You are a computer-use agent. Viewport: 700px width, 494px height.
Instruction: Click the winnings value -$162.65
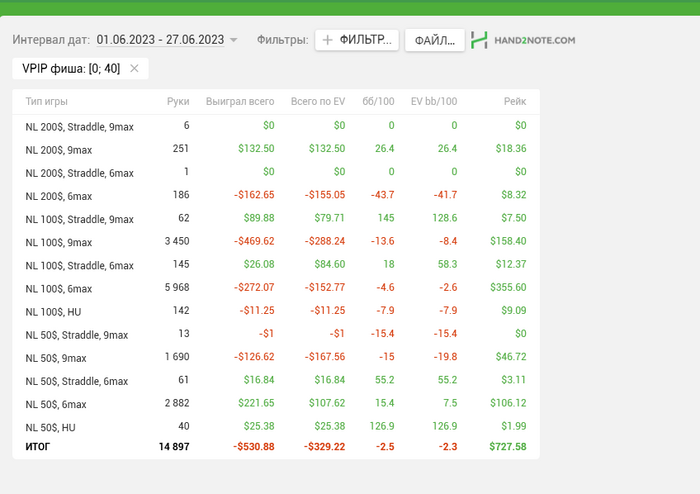click(254, 195)
